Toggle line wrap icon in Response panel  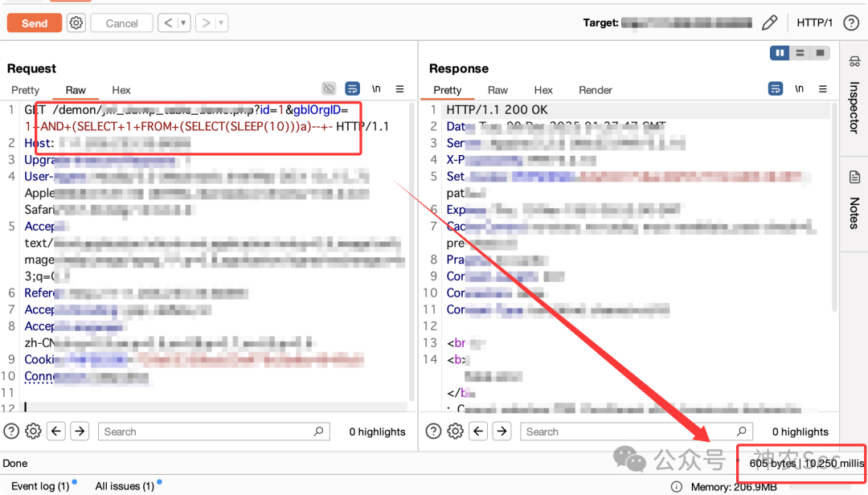coord(776,88)
